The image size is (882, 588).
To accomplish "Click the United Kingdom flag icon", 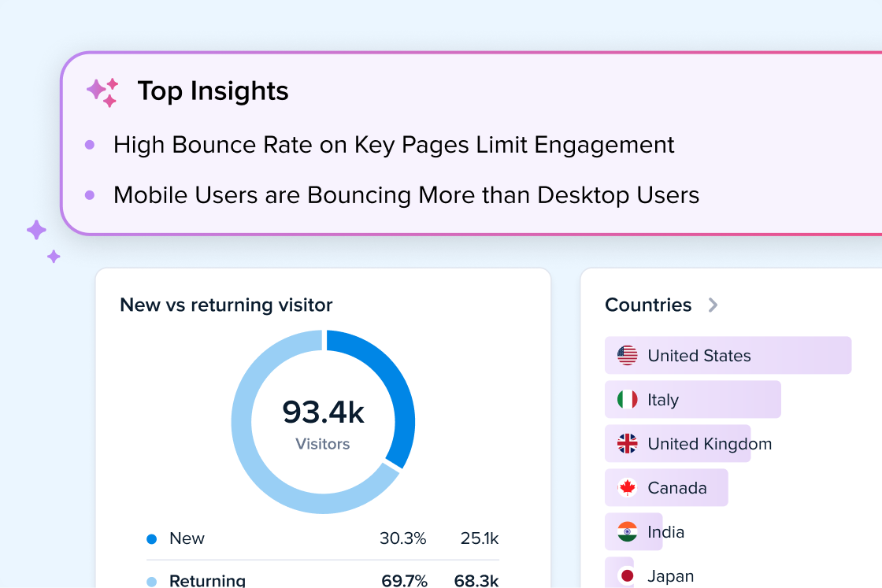I will [x=627, y=444].
